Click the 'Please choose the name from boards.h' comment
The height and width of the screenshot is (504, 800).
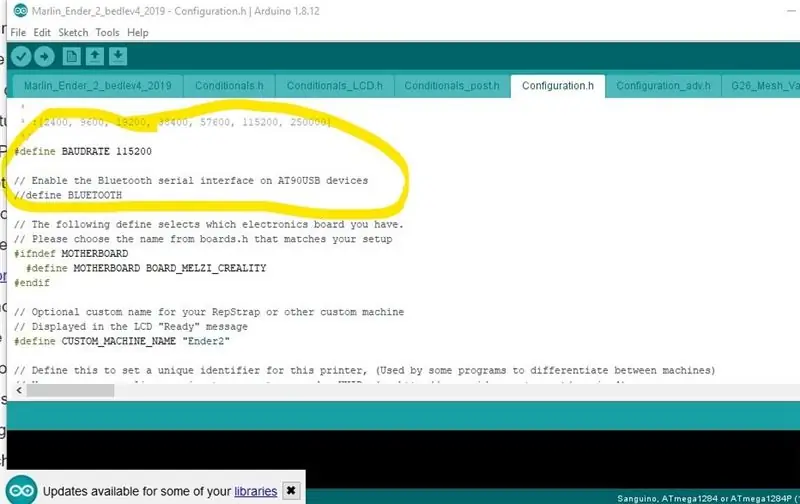pos(203,239)
